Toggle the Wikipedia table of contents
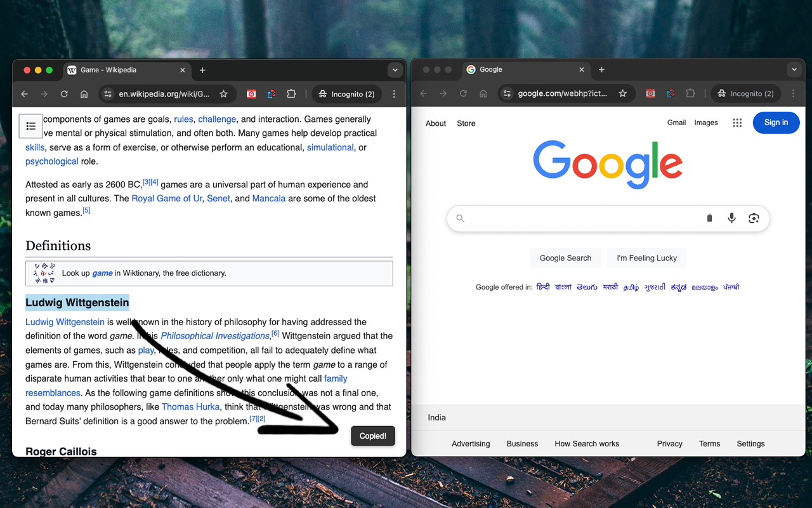The width and height of the screenshot is (812, 508). click(30, 126)
